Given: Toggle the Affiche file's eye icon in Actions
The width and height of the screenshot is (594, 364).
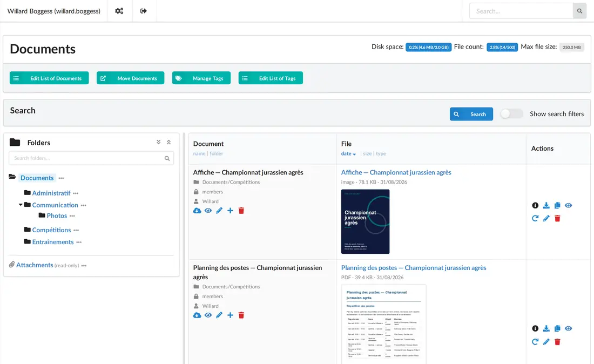Looking at the screenshot, I should coord(568,205).
